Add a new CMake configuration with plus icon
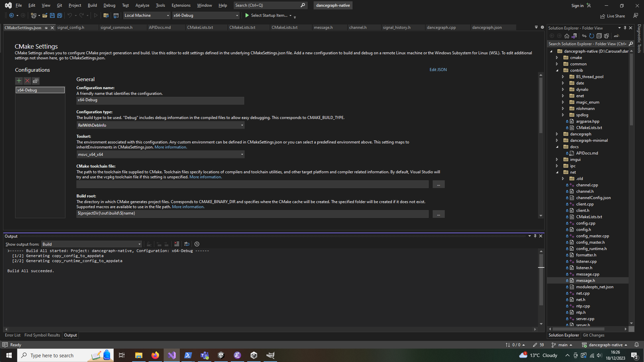The width and height of the screenshot is (644, 362). pyautogui.click(x=19, y=81)
